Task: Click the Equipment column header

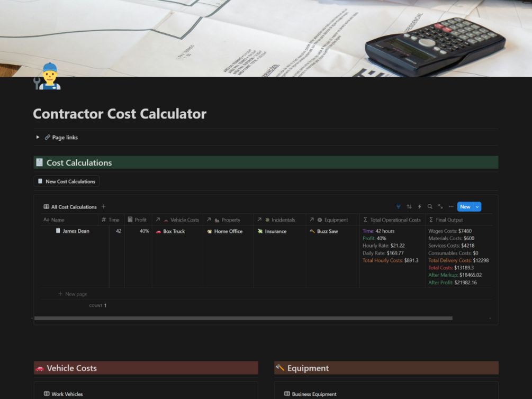Action: [333, 220]
